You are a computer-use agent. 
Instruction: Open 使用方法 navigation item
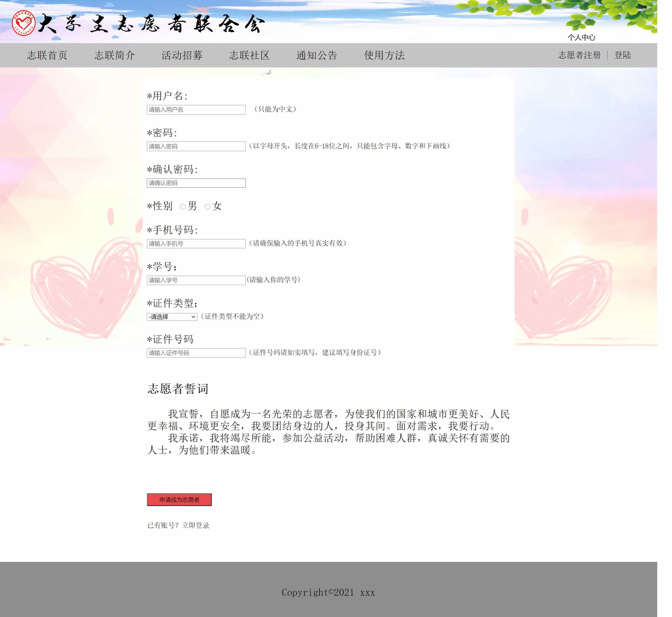tap(385, 55)
